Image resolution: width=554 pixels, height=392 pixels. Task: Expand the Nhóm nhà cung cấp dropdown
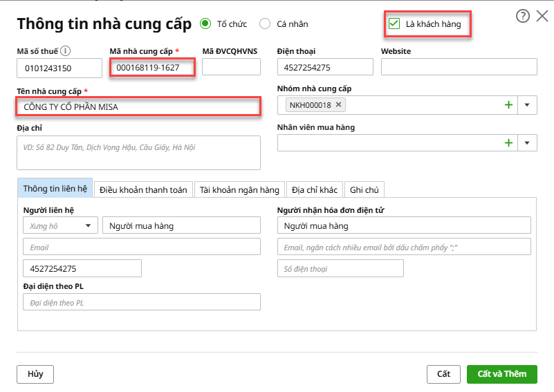pos(527,105)
